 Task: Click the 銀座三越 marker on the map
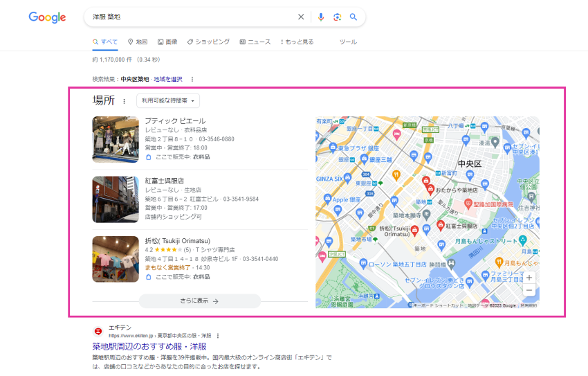[364, 159]
